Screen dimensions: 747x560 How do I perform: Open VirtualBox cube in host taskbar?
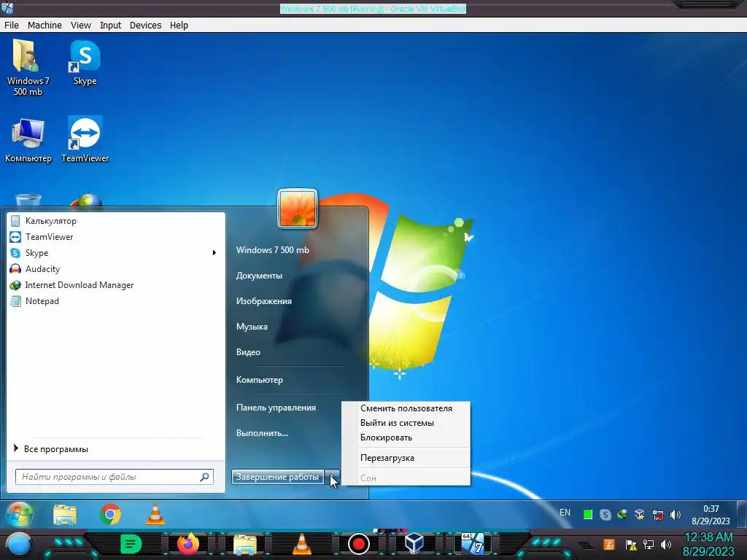(x=414, y=543)
